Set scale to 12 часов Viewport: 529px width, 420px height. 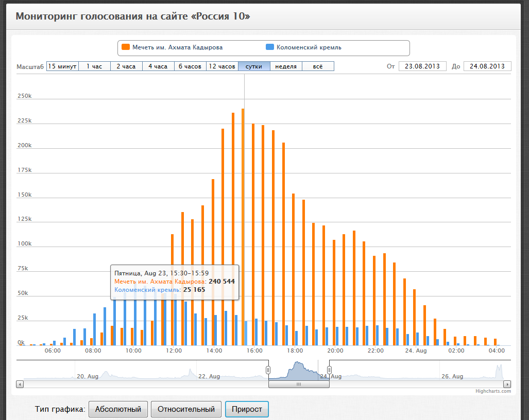click(x=222, y=66)
